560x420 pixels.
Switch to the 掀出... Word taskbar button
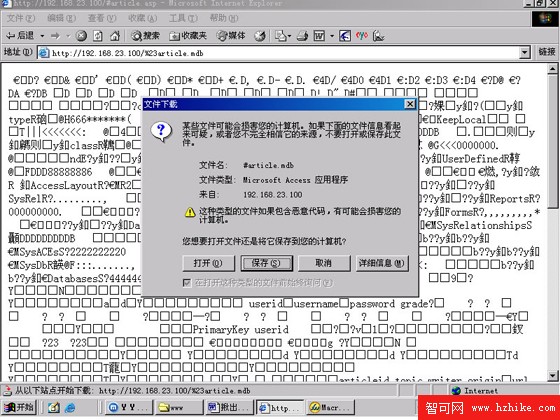tap(229, 408)
